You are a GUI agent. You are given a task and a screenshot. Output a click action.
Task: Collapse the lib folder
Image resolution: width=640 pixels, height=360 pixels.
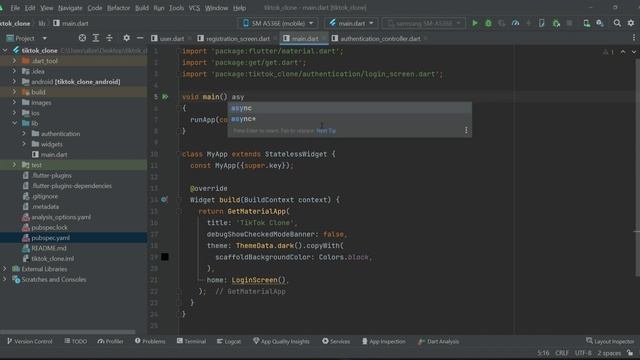pyautogui.click(x=14, y=123)
